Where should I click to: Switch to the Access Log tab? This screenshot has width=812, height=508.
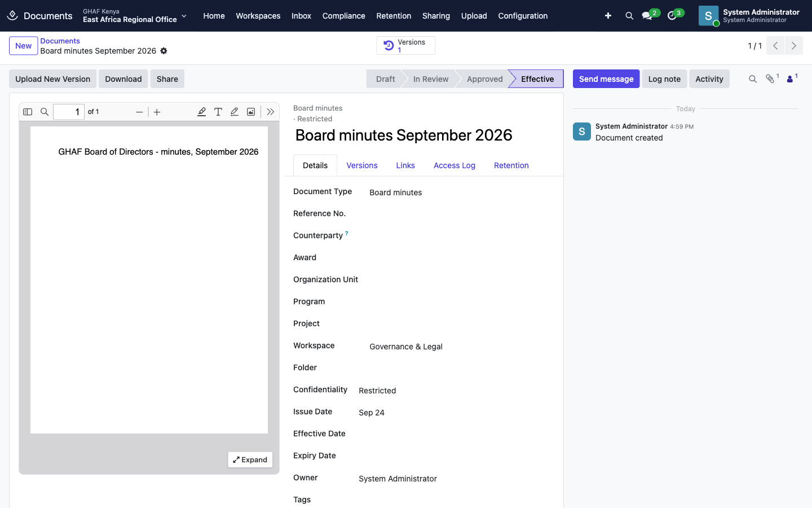tap(454, 165)
